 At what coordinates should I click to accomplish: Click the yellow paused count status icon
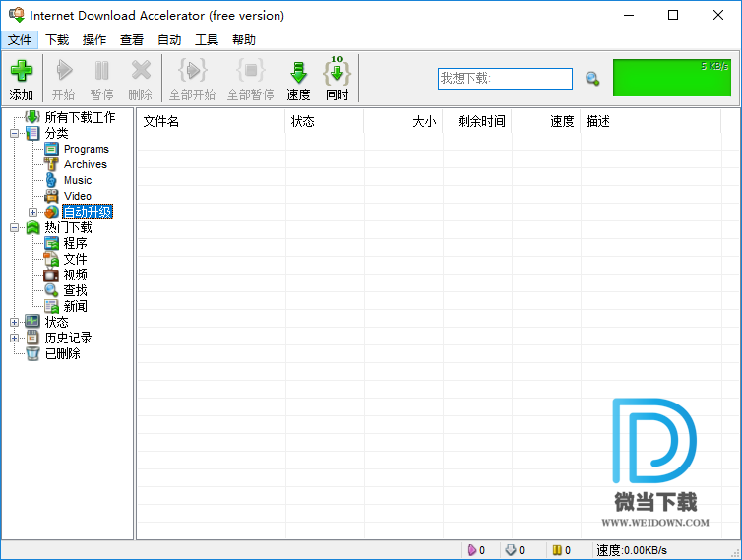tap(557, 550)
